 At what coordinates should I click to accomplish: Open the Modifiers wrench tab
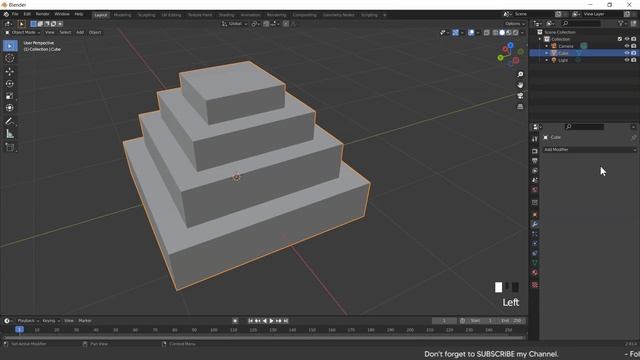tap(535, 224)
